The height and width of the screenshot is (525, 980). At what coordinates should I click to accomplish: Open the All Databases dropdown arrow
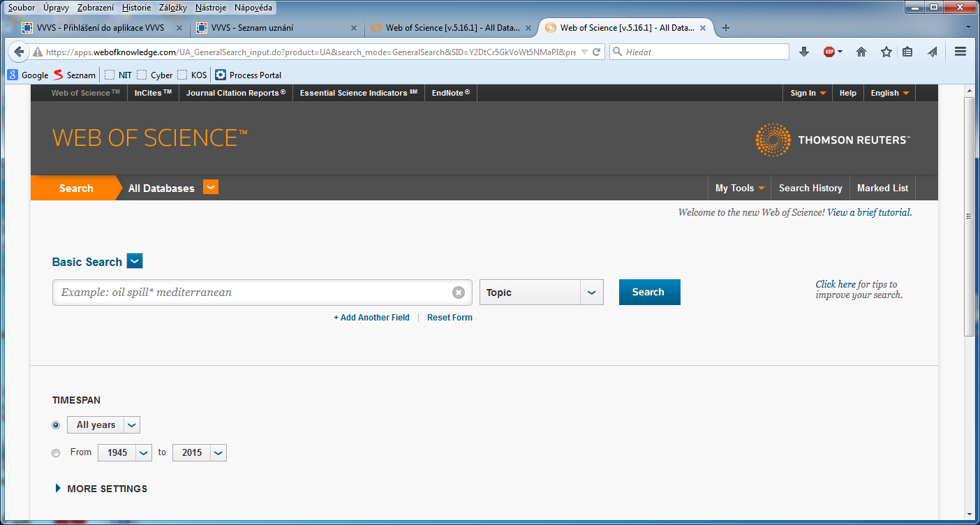pos(211,186)
